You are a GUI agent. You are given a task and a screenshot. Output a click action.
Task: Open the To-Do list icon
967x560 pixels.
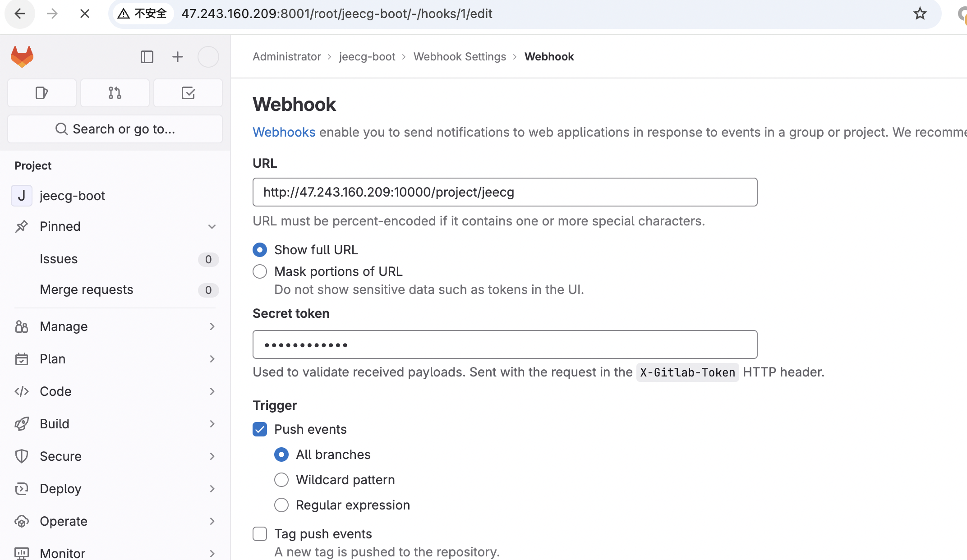point(188,93)
